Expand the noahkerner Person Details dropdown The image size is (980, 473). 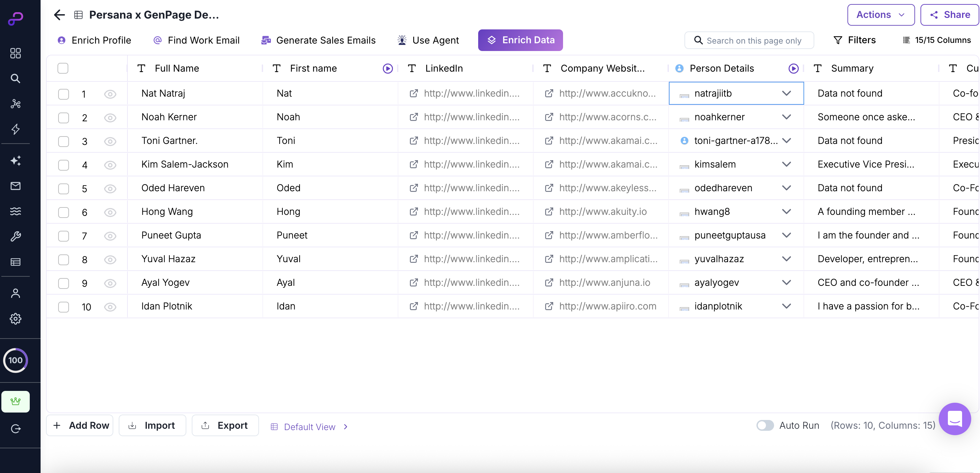pos(786,117)
